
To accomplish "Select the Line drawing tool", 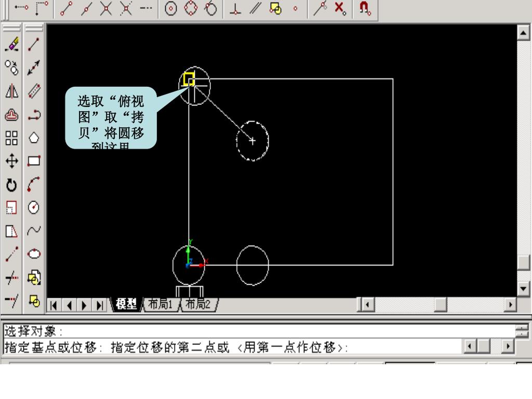I will (34, 45).
